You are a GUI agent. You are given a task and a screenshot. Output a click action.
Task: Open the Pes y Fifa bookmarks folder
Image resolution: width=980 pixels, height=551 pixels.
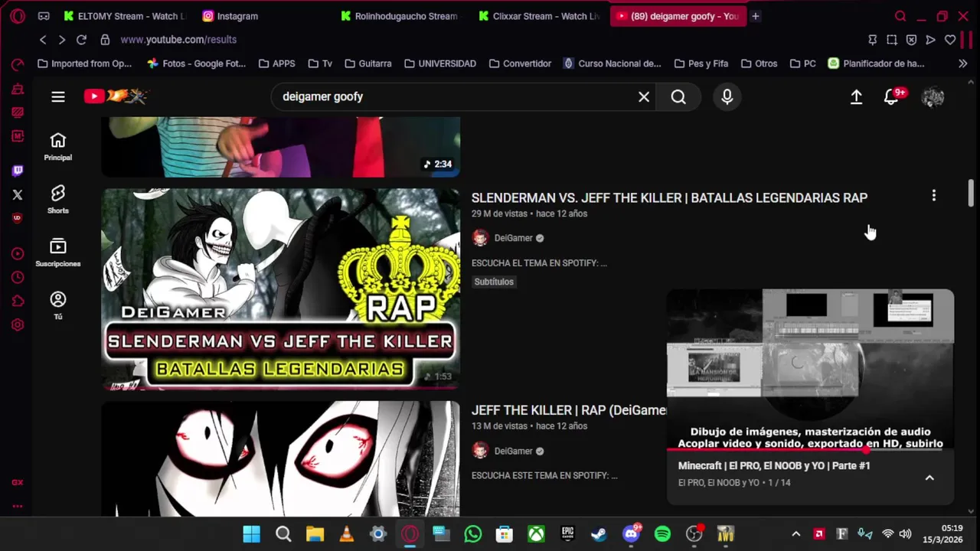[x=701, y=64]
